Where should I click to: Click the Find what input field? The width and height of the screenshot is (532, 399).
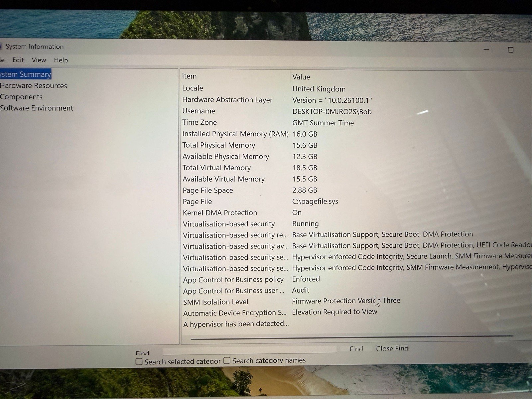click(249, 350)
